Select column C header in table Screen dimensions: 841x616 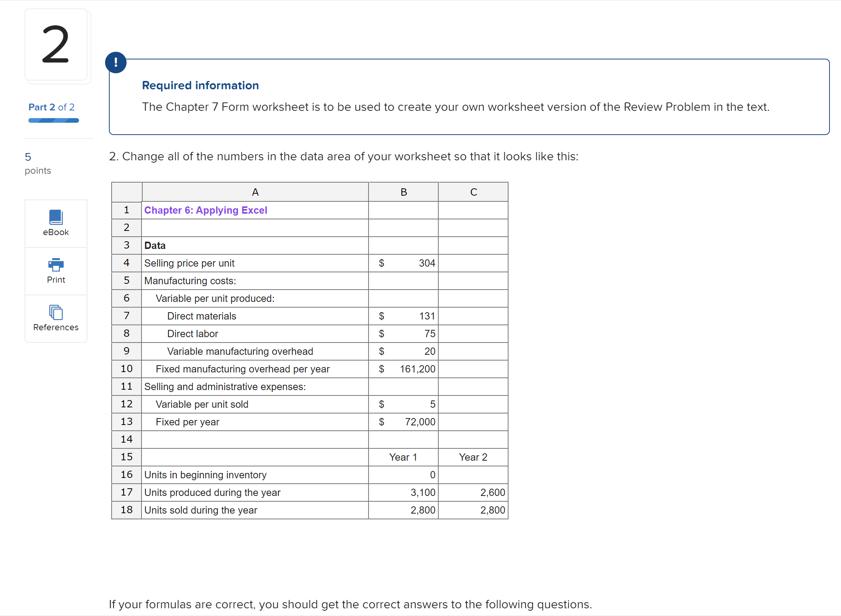pyautogui.click(x=473, y=192)
